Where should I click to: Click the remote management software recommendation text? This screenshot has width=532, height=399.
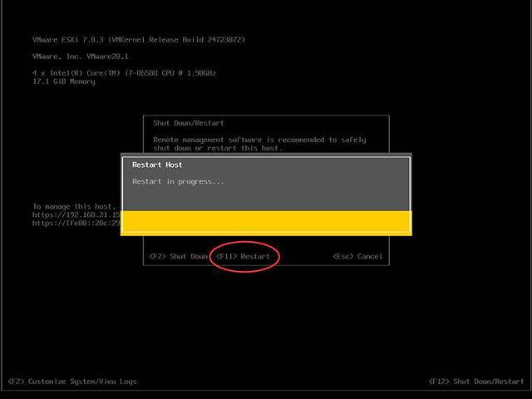[259, 144]
